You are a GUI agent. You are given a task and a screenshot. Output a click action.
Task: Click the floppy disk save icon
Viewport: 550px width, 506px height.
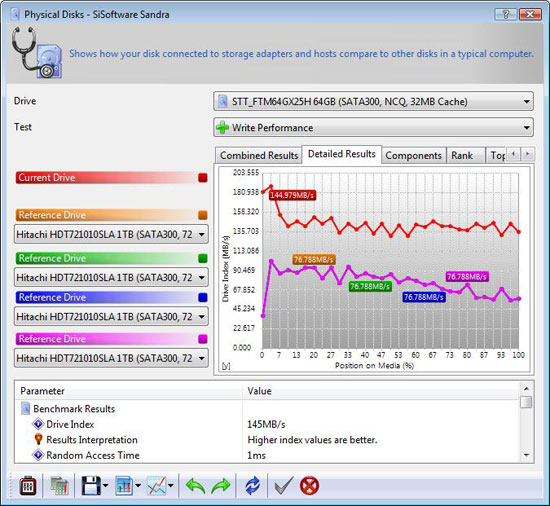click(91, 486)
